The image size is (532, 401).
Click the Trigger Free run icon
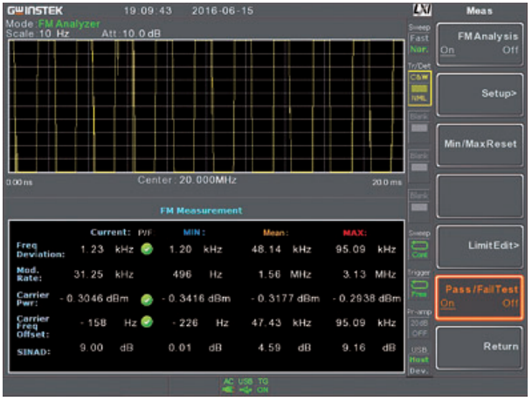419,285
